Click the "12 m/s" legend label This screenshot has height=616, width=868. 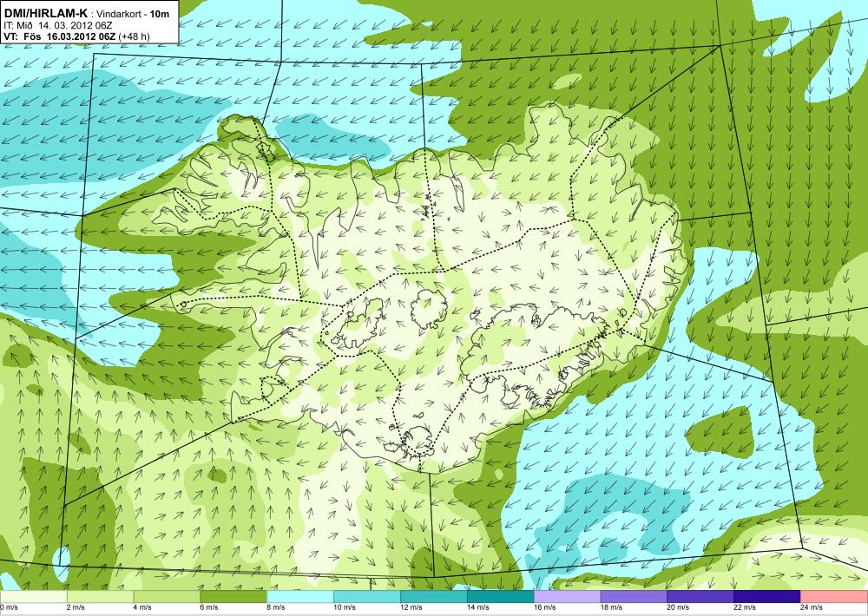(411, 607)
